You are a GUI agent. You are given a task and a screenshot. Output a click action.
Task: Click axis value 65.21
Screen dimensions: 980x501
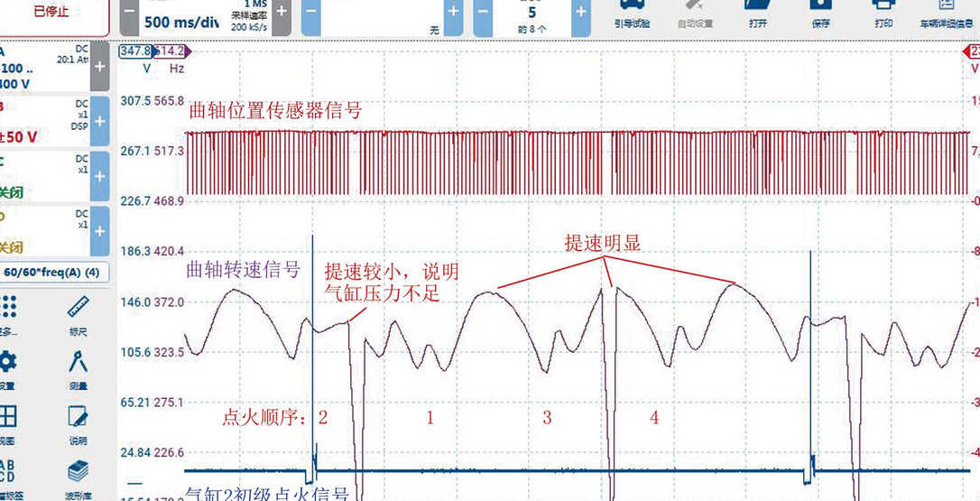135,403
